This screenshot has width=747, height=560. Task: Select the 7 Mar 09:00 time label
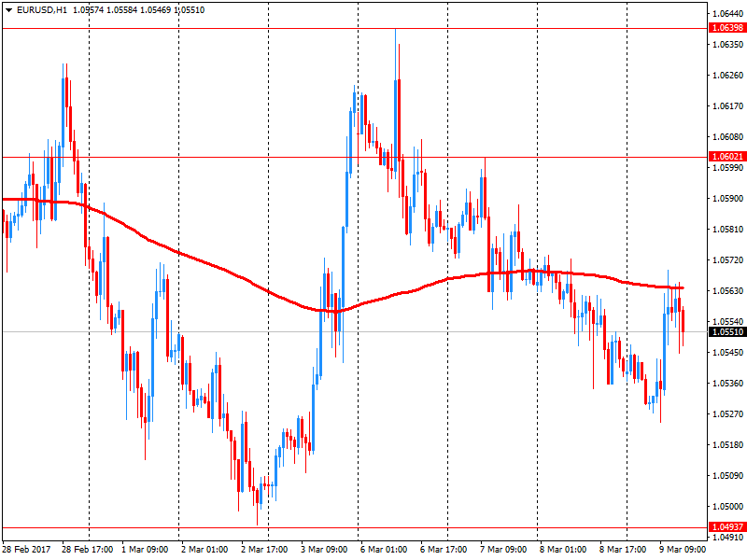point(503,550)
